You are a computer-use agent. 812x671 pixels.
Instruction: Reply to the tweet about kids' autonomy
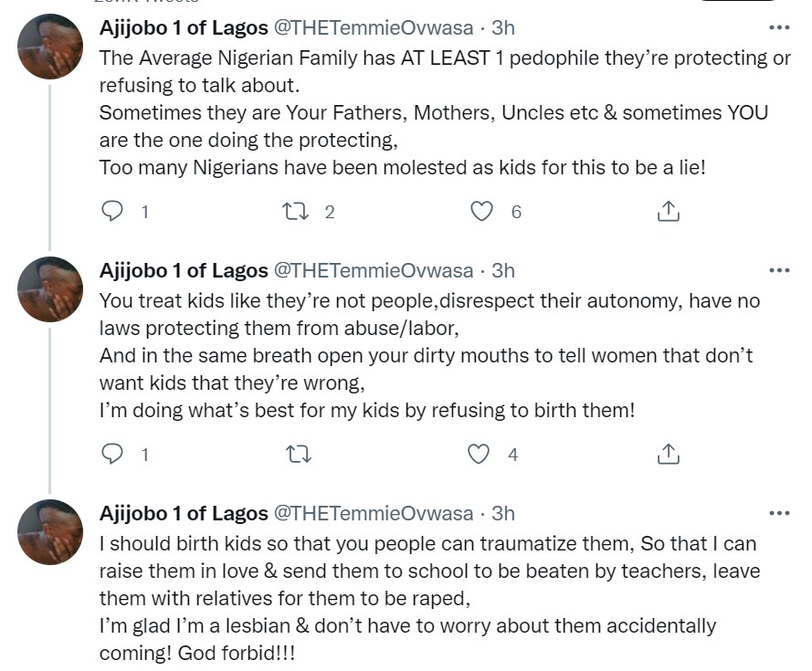(x=112, y=454)
